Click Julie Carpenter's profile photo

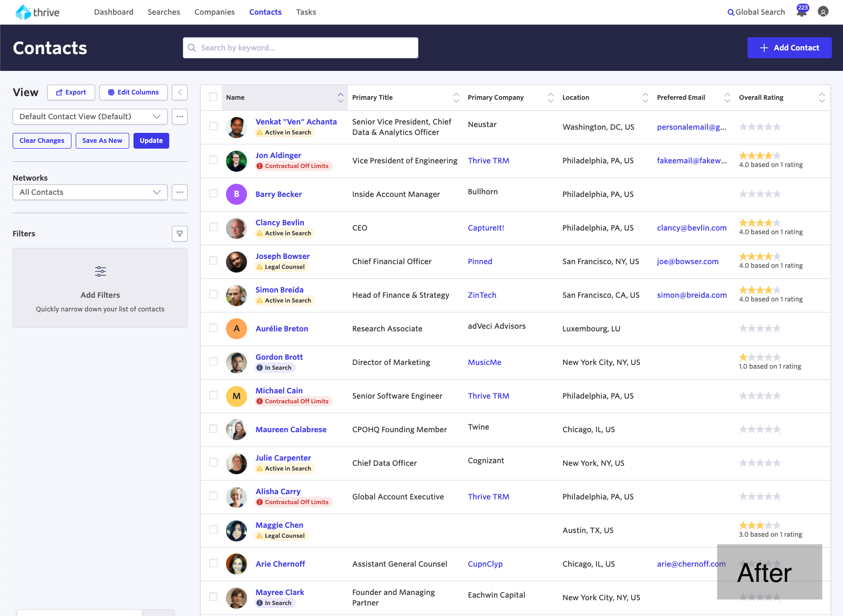(237, 463)
